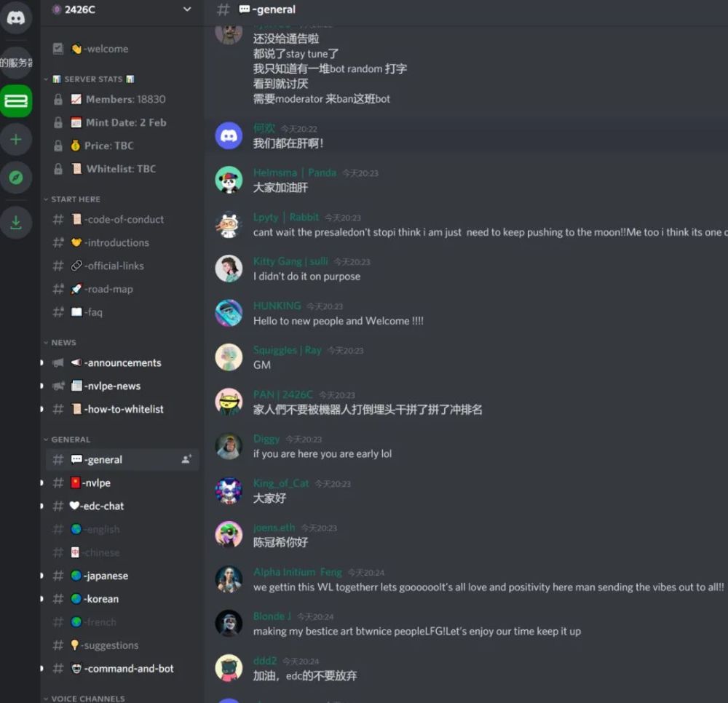Switch to the -announcements channel
Screen dimensions: 728x703
pyautogui.click(x=122, y=362)
